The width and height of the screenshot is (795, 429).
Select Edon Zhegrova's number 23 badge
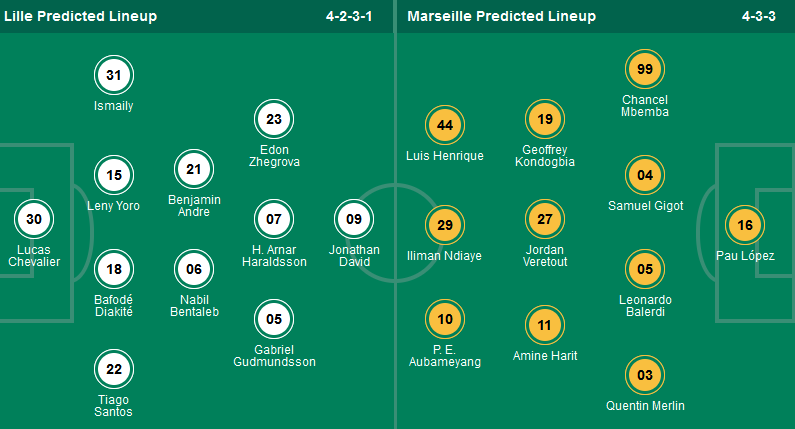pos(273,119)
